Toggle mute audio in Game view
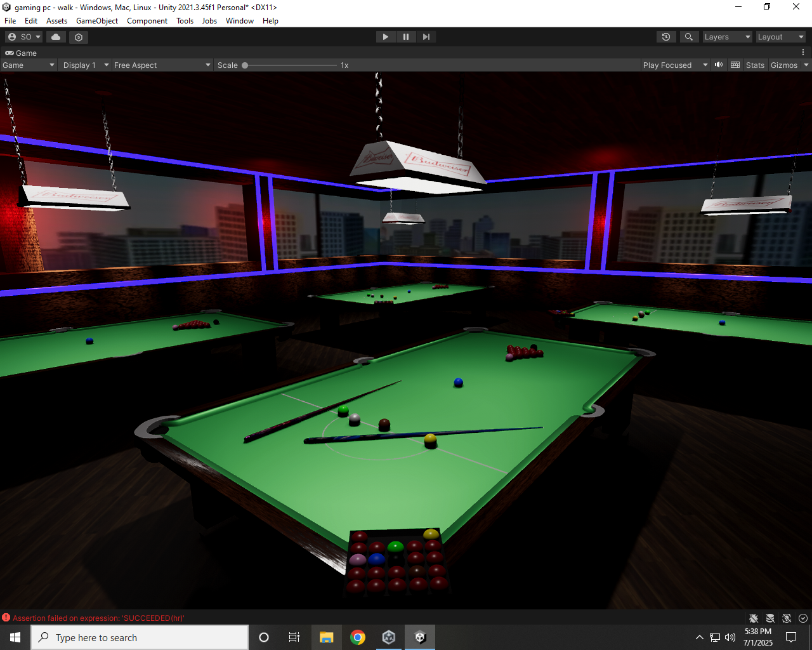The height and width of the screenshot is (650, 812). [719, 65]
